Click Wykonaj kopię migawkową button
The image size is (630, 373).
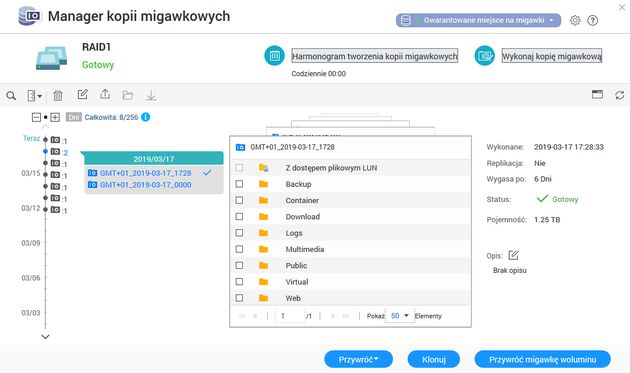tap(552, 56)
